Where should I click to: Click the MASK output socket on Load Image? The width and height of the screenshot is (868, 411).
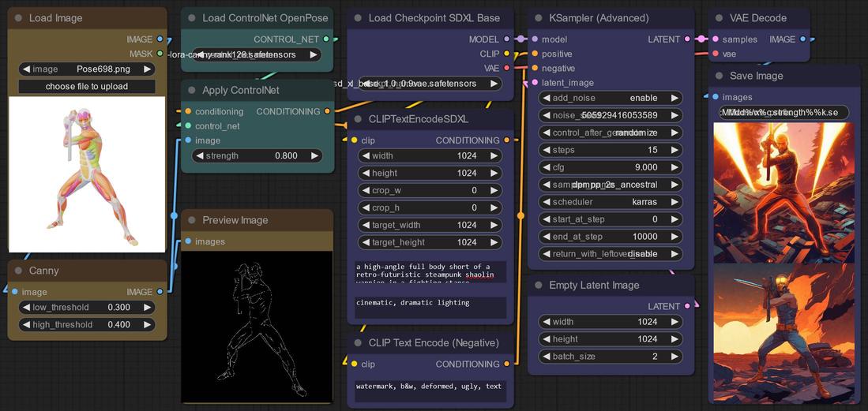pos(160,54)
